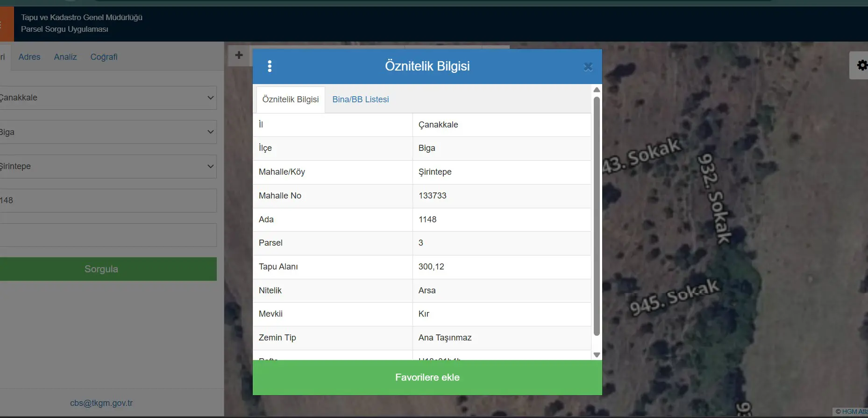Open the three-dot options menu in dialog header
This screenshot has height=418, width=868.
tap(270, 66)
